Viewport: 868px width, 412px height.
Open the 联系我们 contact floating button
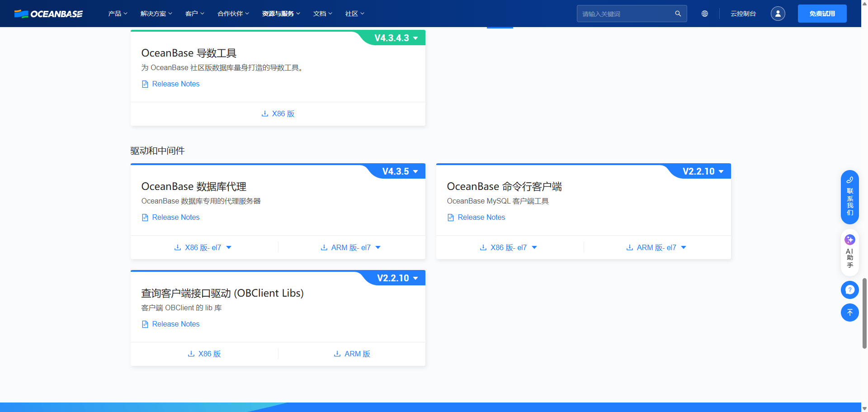849,197
